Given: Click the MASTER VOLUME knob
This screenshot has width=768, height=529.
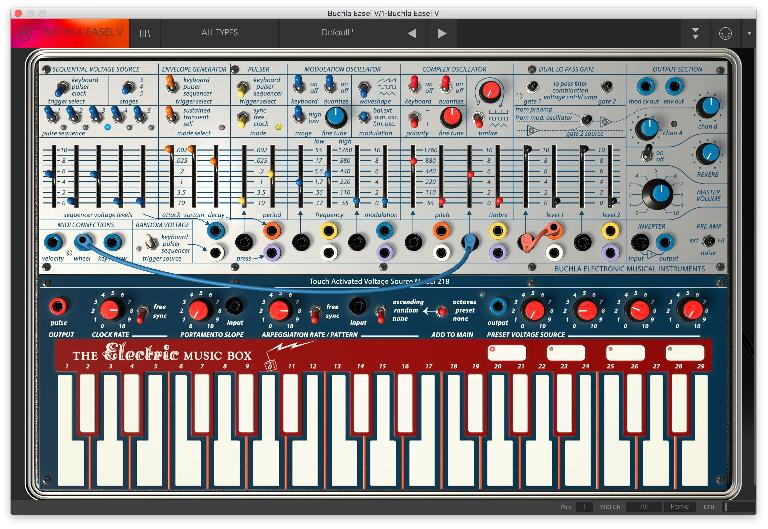Looking at the screenshot, I should pos(659,193).
